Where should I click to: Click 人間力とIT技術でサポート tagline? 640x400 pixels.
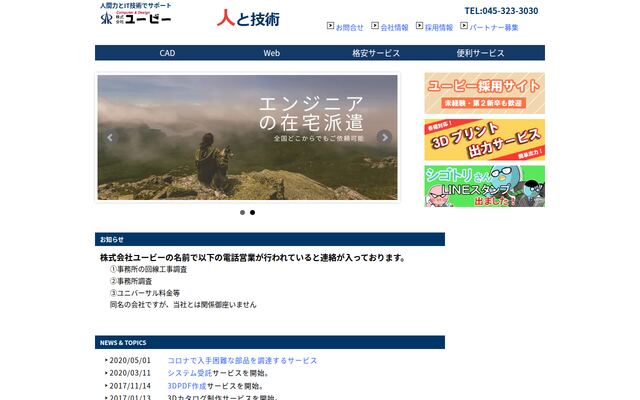[x=136, y=6]
